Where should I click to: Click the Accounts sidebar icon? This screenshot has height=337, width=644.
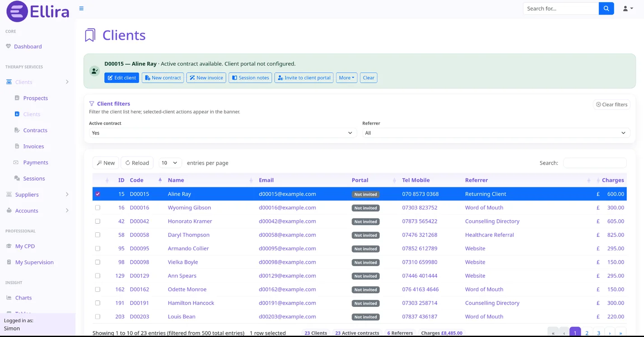(x=9, y=211)
